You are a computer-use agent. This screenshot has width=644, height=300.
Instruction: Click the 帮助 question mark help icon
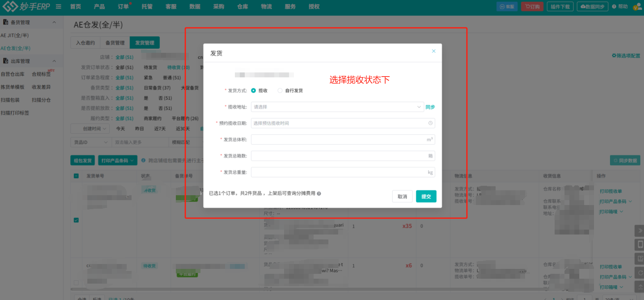(x=614, y=7)
